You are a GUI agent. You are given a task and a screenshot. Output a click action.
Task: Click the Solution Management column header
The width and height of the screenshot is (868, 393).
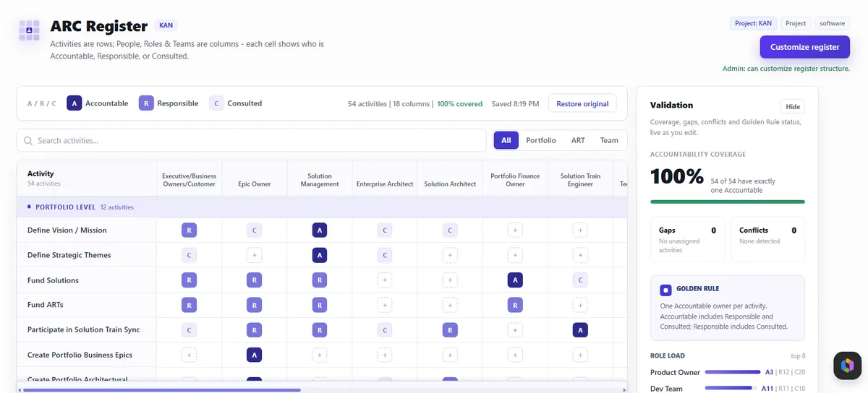[320, 180]
